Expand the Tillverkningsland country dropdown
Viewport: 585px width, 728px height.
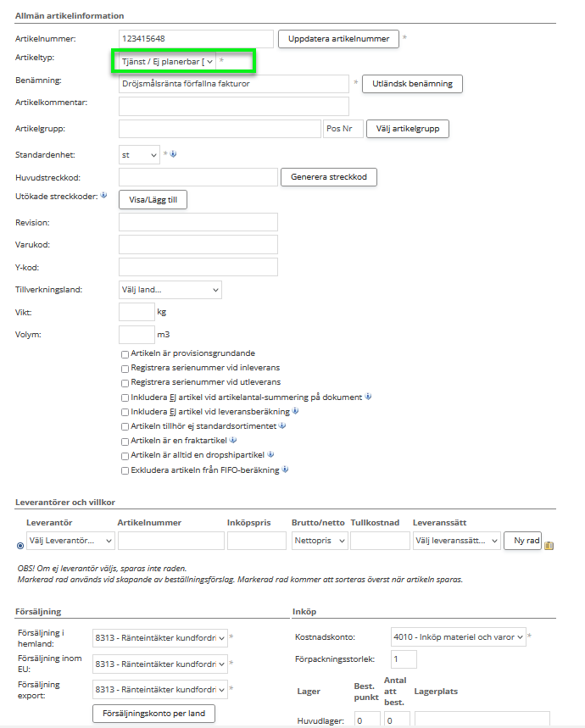click(x=170, y=290)
